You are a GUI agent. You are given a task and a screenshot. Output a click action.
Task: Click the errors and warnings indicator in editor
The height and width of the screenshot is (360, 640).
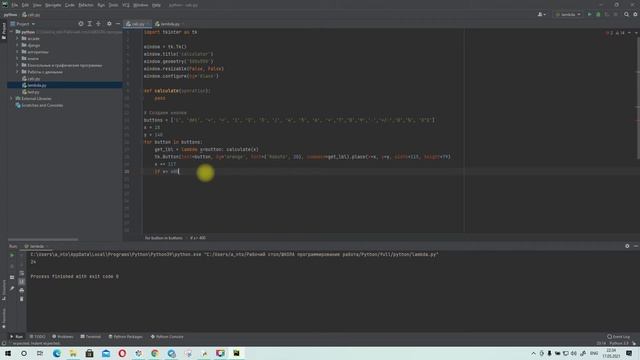click(616, 33)
